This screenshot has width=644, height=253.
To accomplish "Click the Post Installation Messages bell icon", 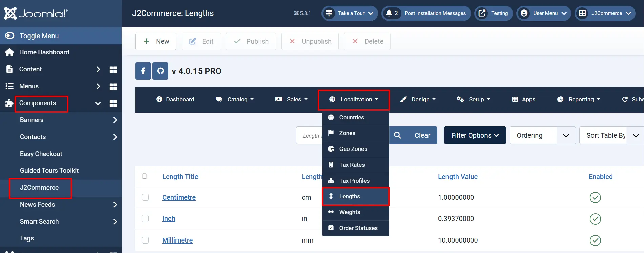I will pyautogui.click(x=389, y=13).
